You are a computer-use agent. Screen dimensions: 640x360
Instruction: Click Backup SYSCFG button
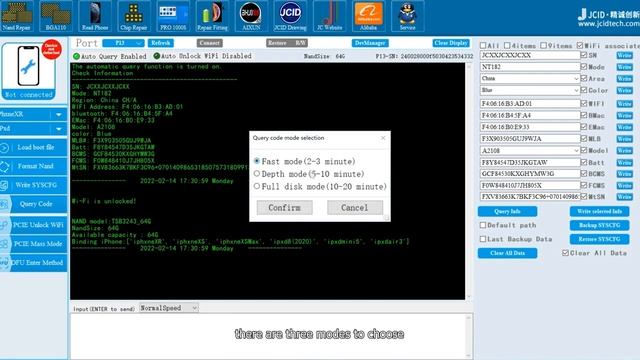tap(599, 225)
